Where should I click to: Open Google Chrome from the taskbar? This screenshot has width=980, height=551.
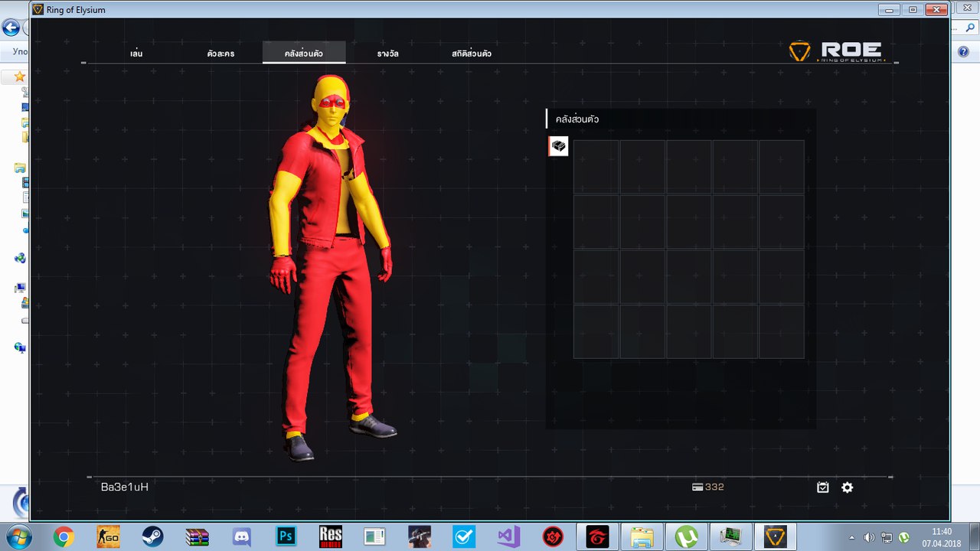click(x=64, y=536)
